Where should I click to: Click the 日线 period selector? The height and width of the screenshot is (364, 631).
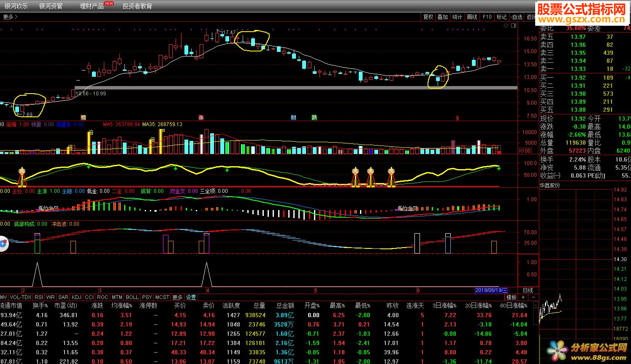(x=528, y=290)
